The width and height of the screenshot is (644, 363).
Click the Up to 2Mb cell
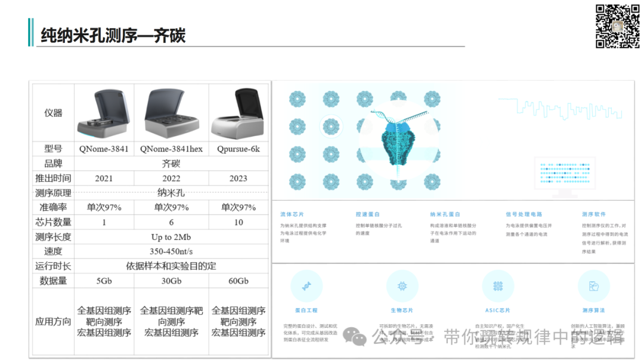(171, 237)
